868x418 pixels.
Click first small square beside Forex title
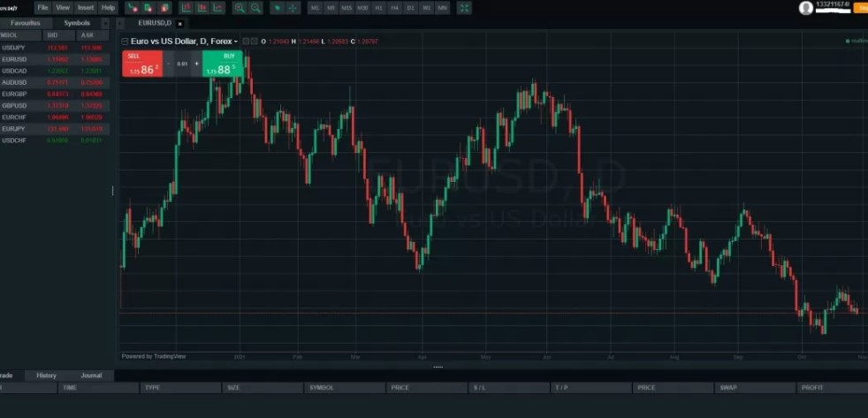click(x=247, y=41)
